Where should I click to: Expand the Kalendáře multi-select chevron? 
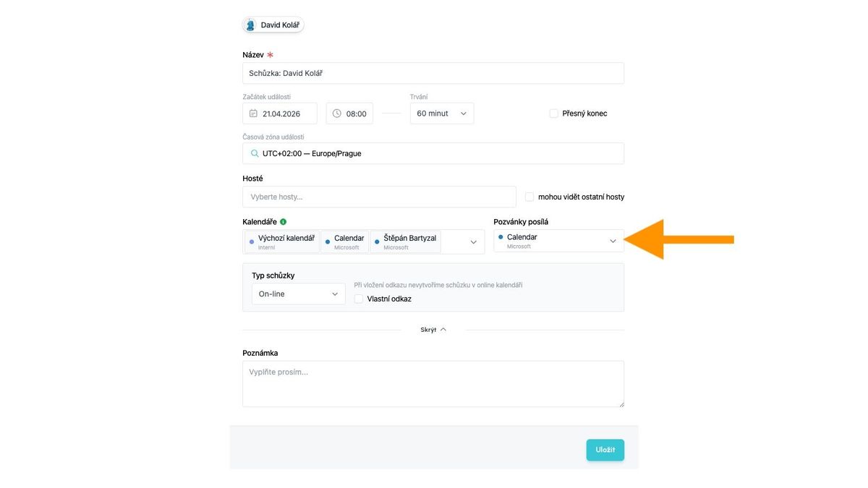click(474, 242)
